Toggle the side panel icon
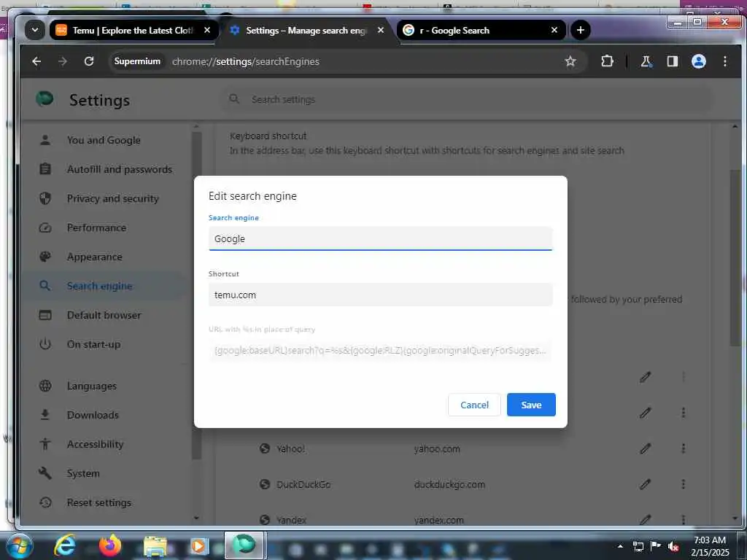 (x=672, y=61)
